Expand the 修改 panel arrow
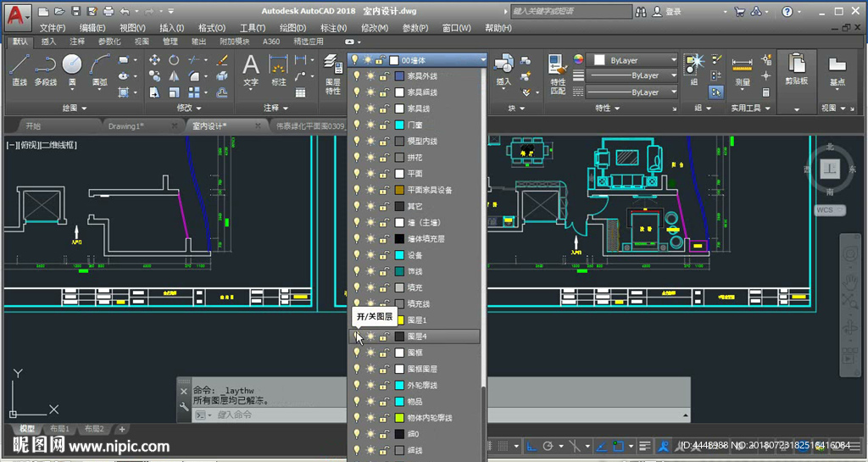The height and width of the screenshot is (462, 868). (x=198, y=108)
